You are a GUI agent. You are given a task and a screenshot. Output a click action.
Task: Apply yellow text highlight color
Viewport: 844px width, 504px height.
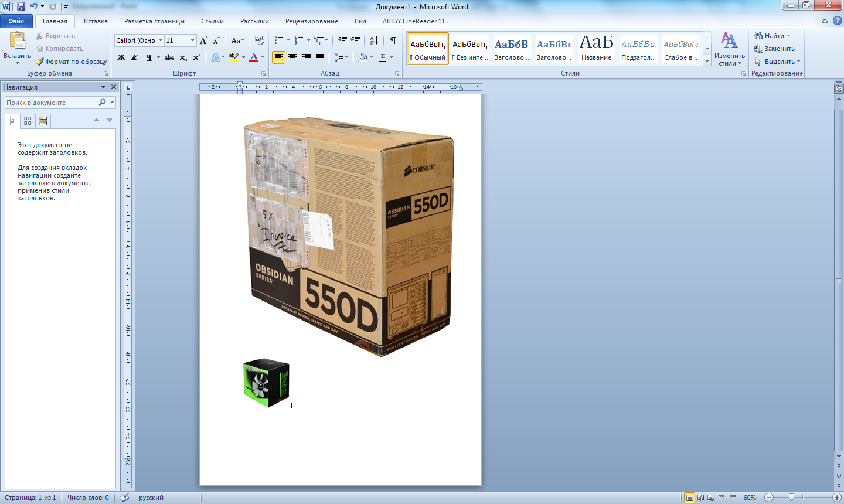pos(233,57)
